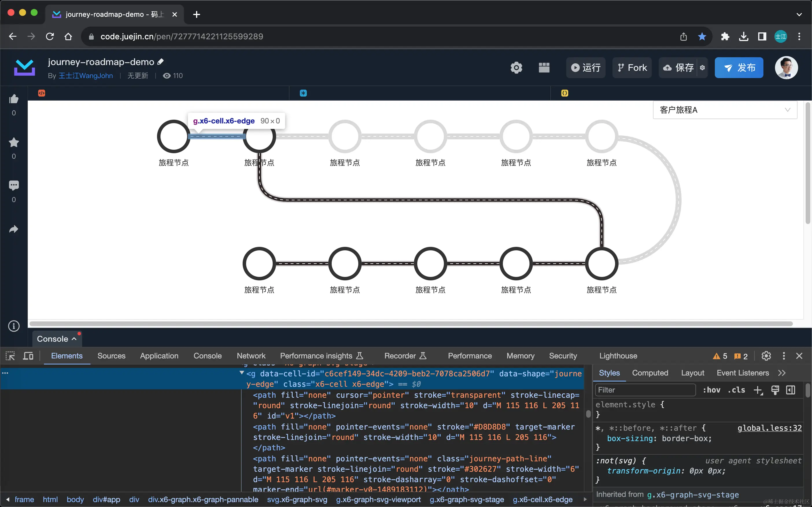Open the Performance insights tab
Screen dimensions: 812x507
(322, 356)
